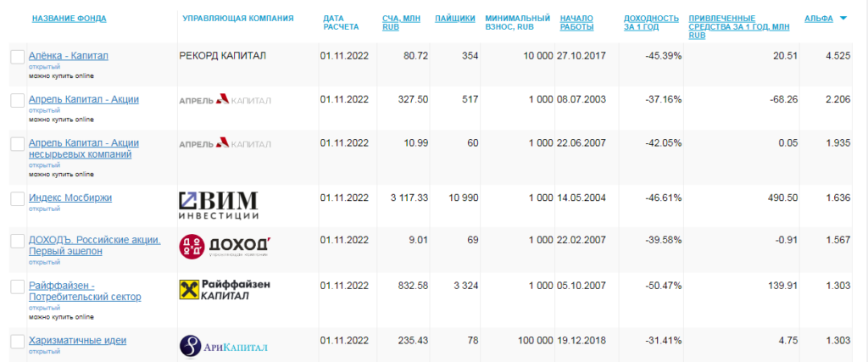The image size is (868, 362).
Task: Click the start date 08.07.2003
Action: pyautogui.click(x=581, y=99)
